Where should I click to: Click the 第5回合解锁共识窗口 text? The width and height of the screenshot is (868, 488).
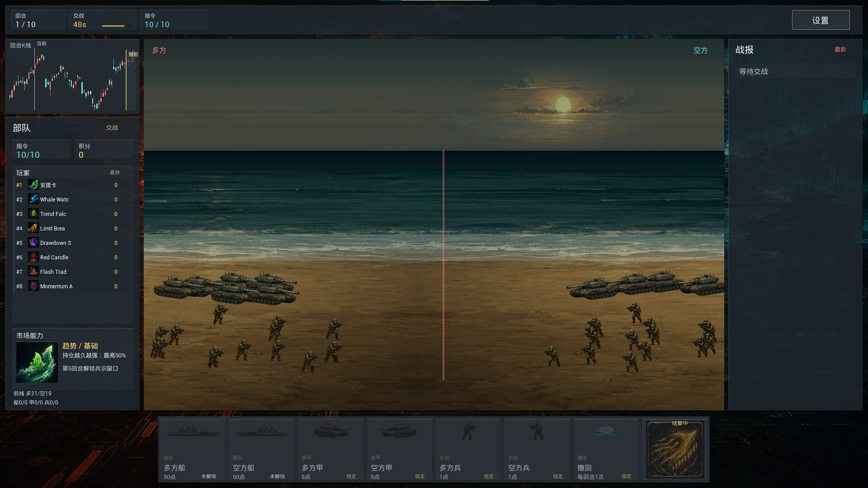90,368
